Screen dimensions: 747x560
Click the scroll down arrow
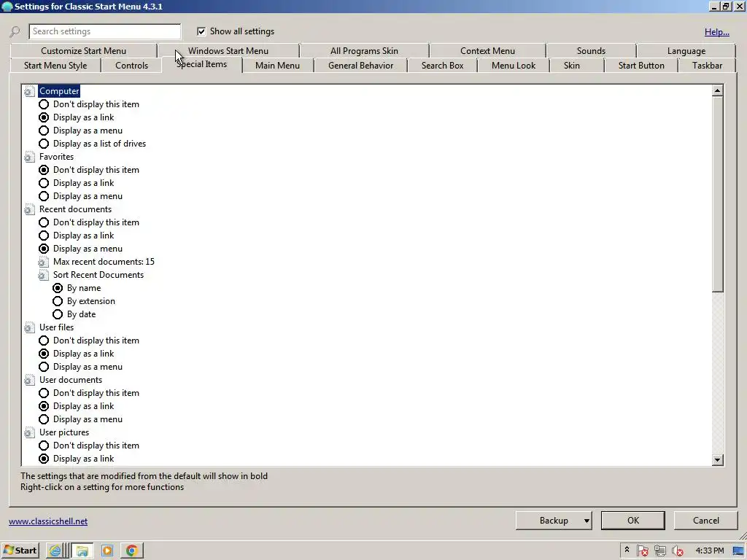[x=718, y=460]
